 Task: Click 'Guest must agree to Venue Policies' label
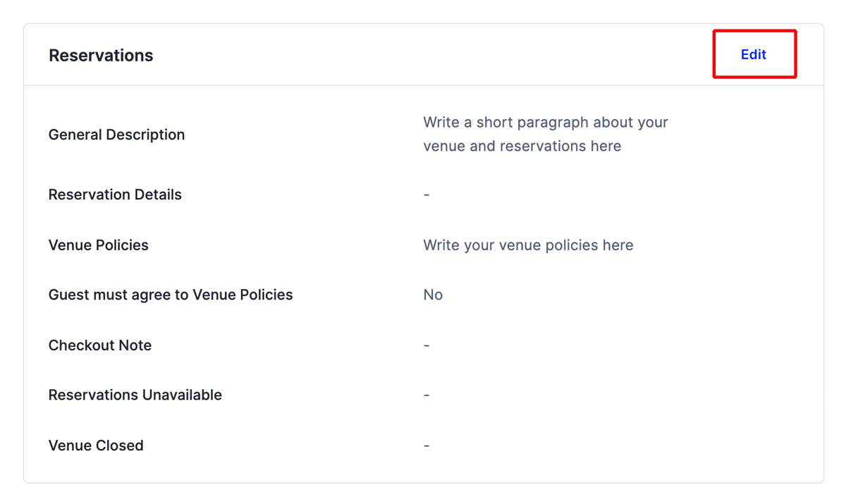tap(171, 295)
